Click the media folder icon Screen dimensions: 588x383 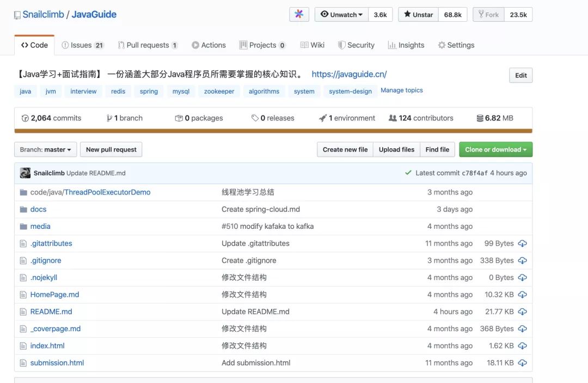tap(23, 227)
